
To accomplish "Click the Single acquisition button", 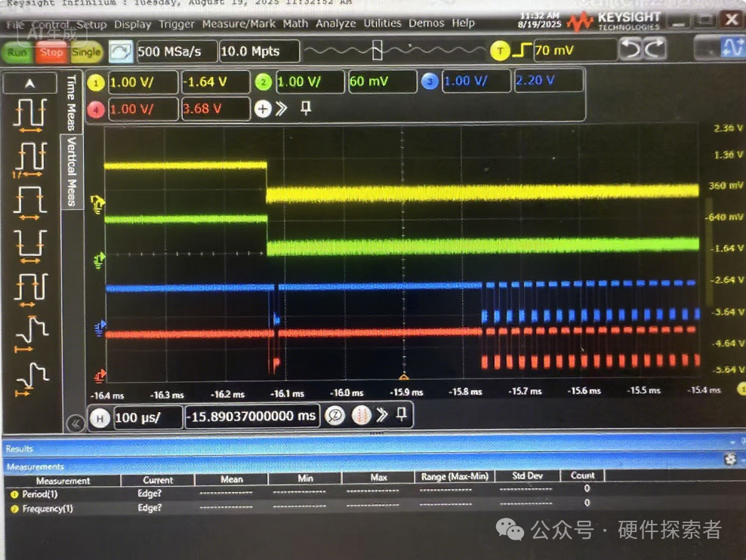I will point(86,52).
